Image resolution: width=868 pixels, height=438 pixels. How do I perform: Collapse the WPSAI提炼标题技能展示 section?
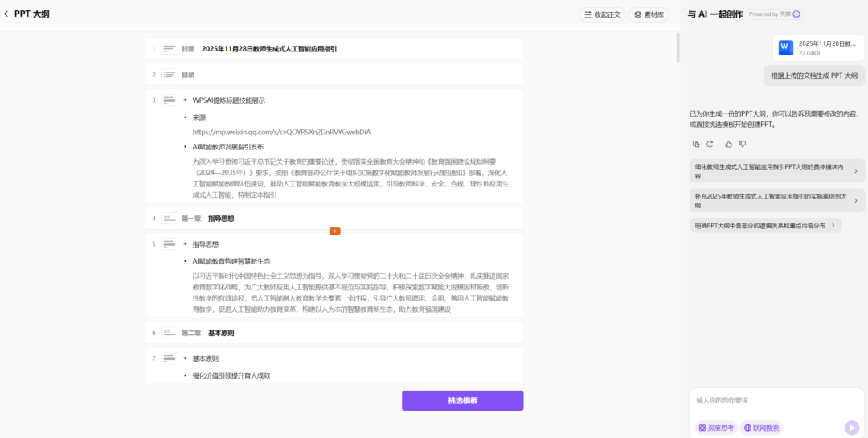pos(185,100)
